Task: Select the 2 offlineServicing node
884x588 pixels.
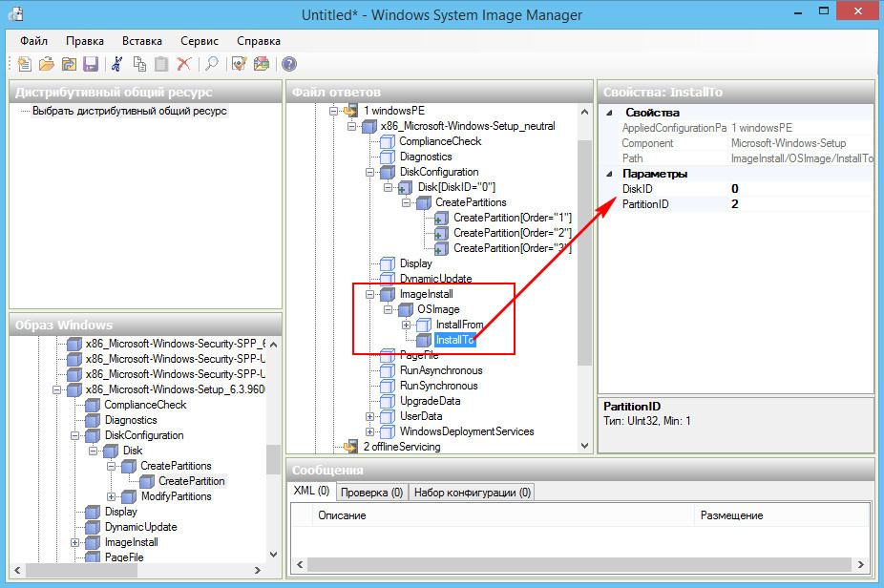Action: click(x=402, y=447)
